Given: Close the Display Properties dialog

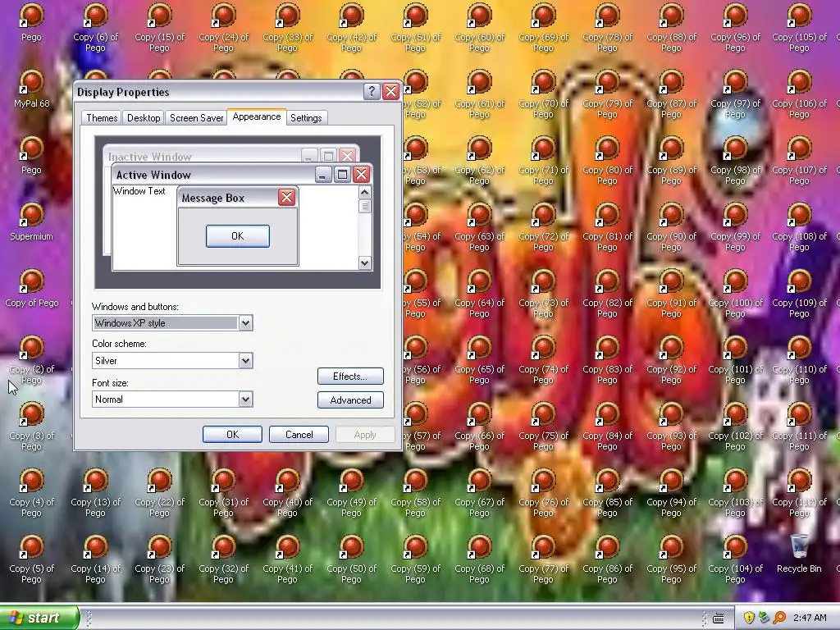Looking at the screenshot, I should coord(391,92).
